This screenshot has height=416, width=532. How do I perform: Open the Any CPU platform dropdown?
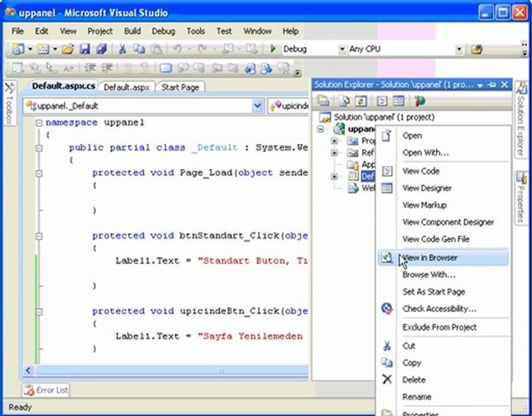click(x=459, y=50)
